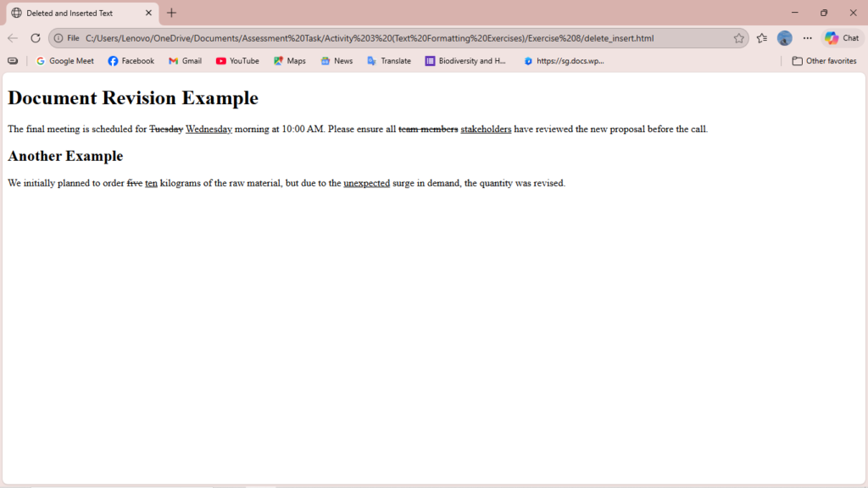Click the address bar URL field
Image resolution: width=868 pixels, height=488 pixels.
pyautogui.click(x=381, y=38)
